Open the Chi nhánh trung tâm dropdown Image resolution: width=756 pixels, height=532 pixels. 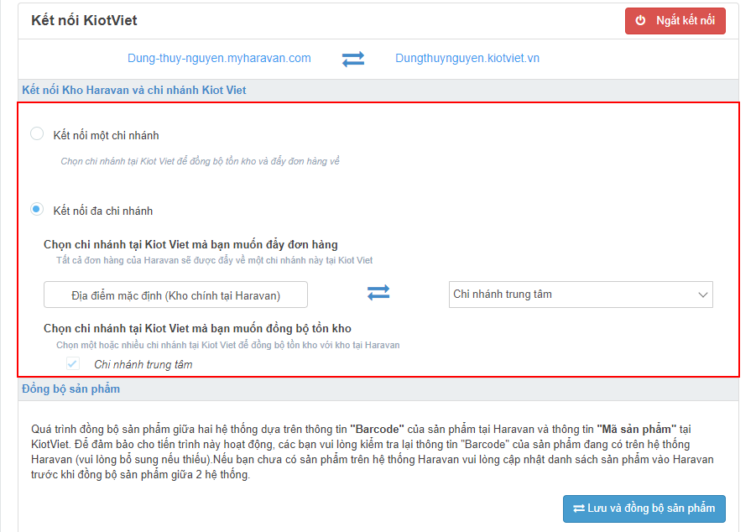click(x=581, y=295)
